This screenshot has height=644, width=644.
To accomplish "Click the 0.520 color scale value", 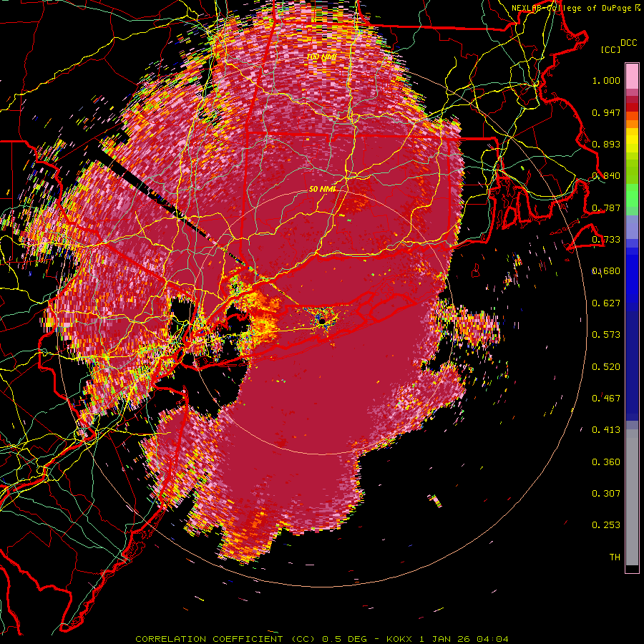I will pyautogui.click(x=606, y=367).
